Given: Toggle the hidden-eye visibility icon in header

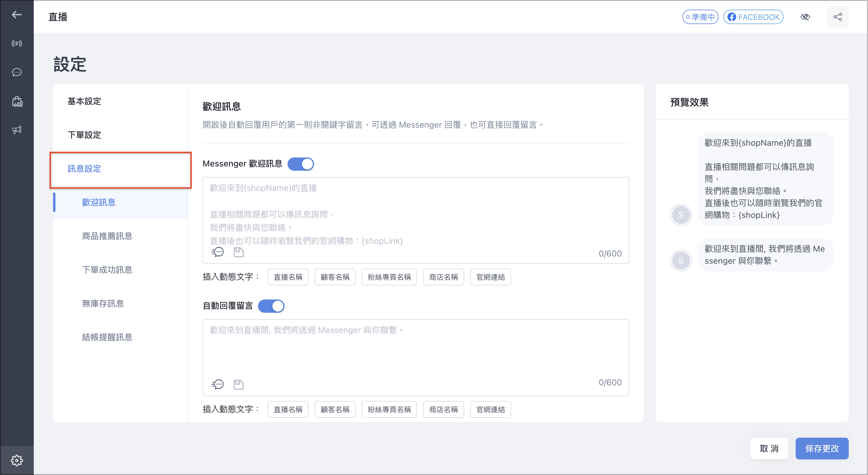Looking at the screenshot, I should click(805, 17).
